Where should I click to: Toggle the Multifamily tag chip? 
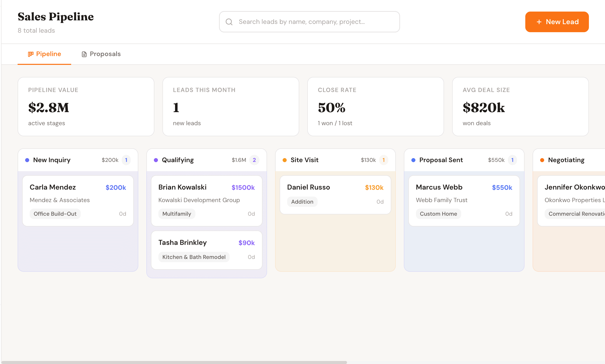pos(177,214)
